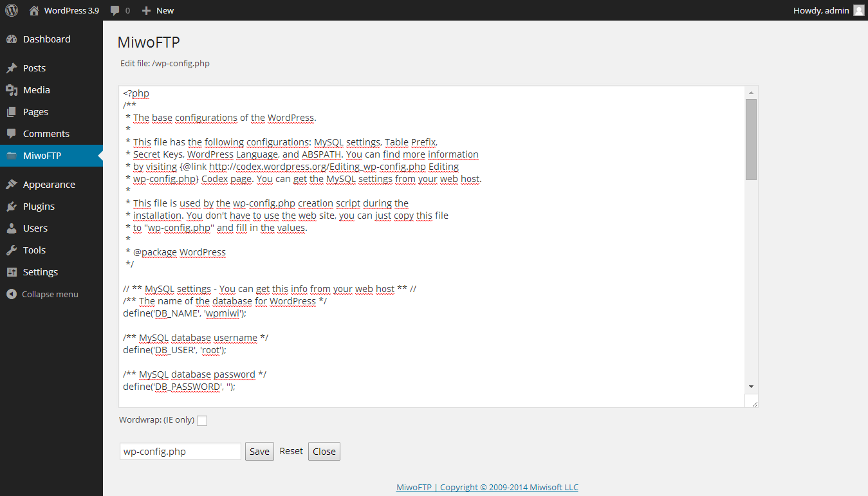Viewport: 868px width, 496px height.
Task: Click the "MySQL database password" comment line
Action: [195, 374]
